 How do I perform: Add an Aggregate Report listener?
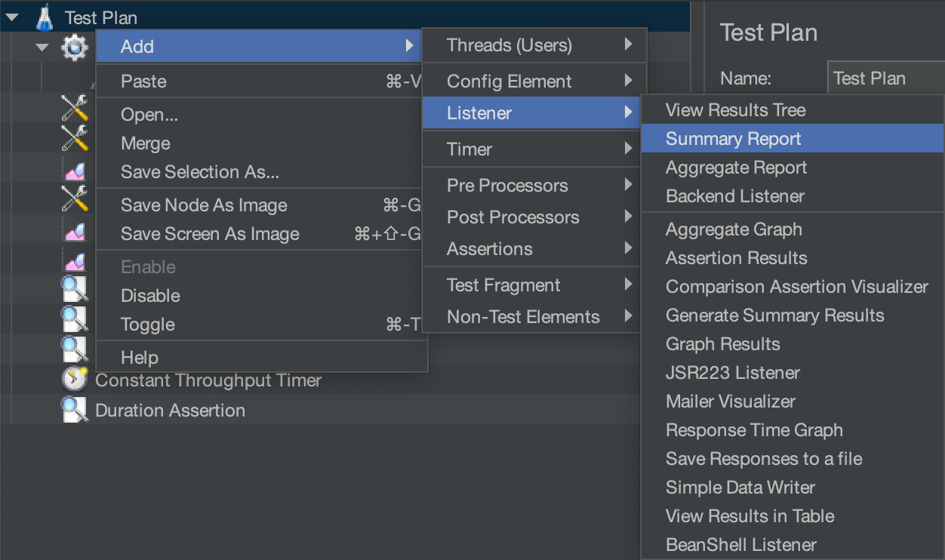pyautogui.click(x=736, y=168)
